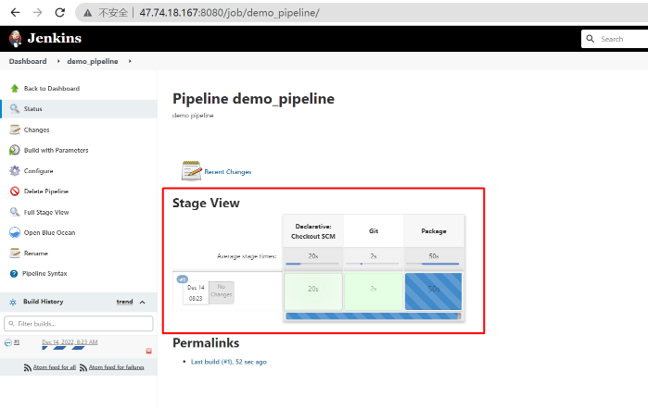Image resolution: width=648 pixels, height=408 pixels.
Task: Expand the Dashboard breadcrumb arrow
Action: tap(57, 61)
